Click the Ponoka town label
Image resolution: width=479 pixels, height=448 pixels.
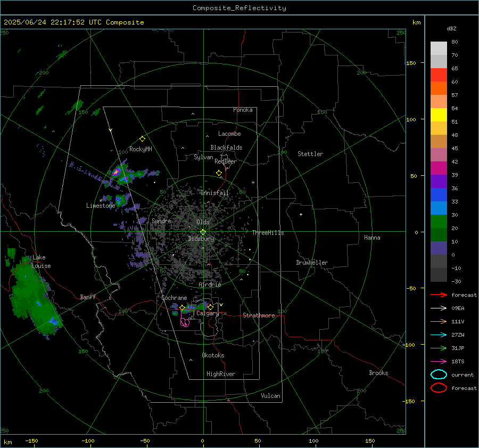[243, 110]
